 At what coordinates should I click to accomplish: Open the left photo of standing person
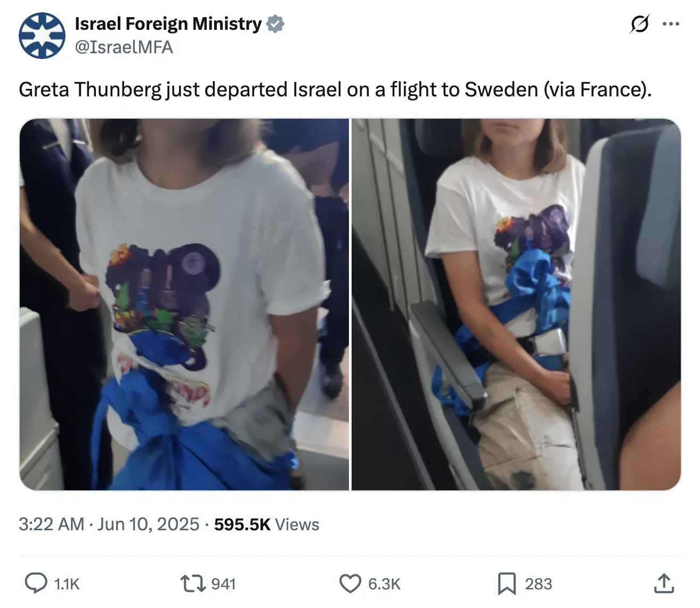click(184, 304)
